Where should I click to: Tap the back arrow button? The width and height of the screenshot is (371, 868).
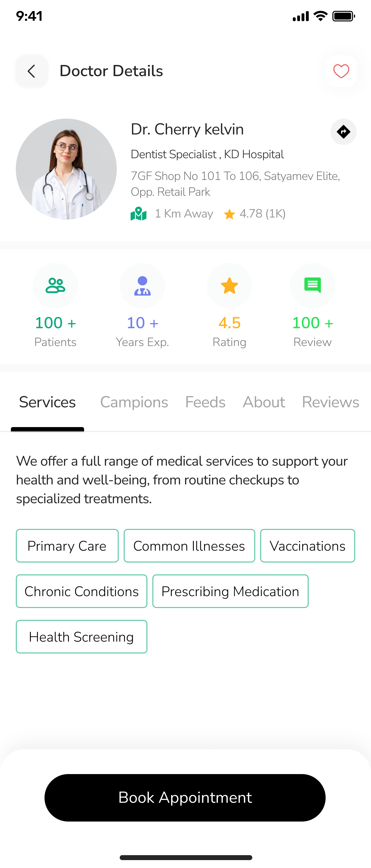(x=31, y=71)
